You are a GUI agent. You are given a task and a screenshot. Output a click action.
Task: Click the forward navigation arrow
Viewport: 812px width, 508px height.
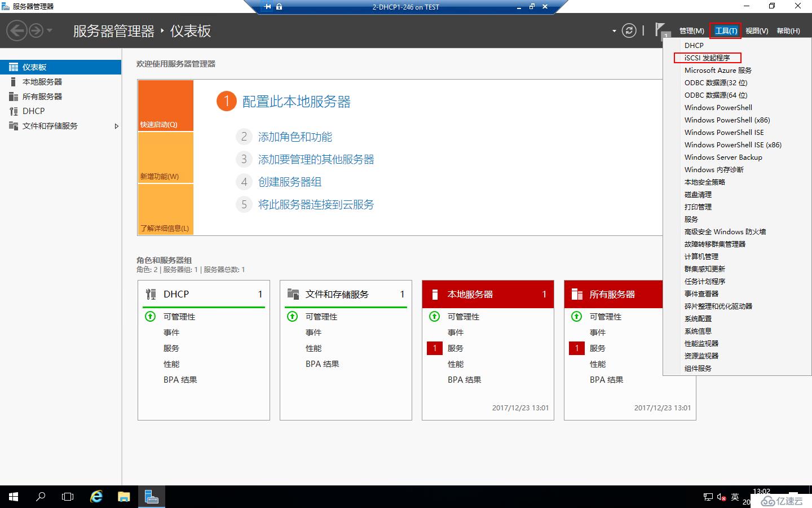point(36,30)
